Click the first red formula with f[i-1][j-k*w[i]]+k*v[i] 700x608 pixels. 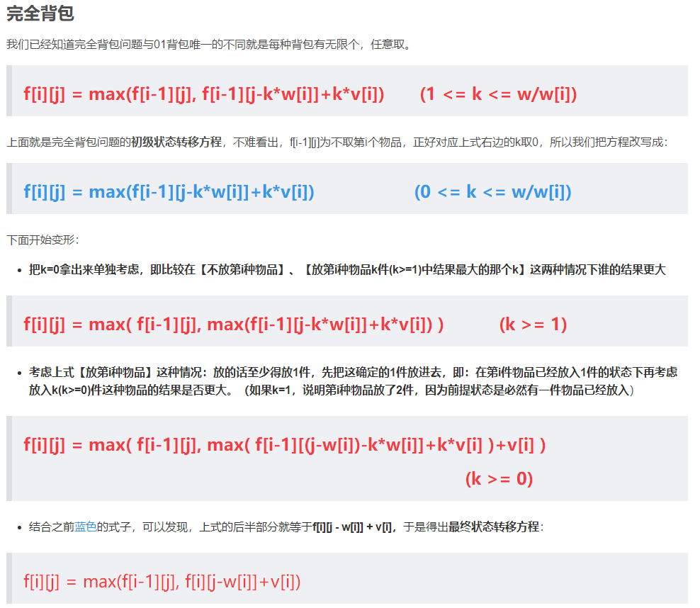(203, 94)
